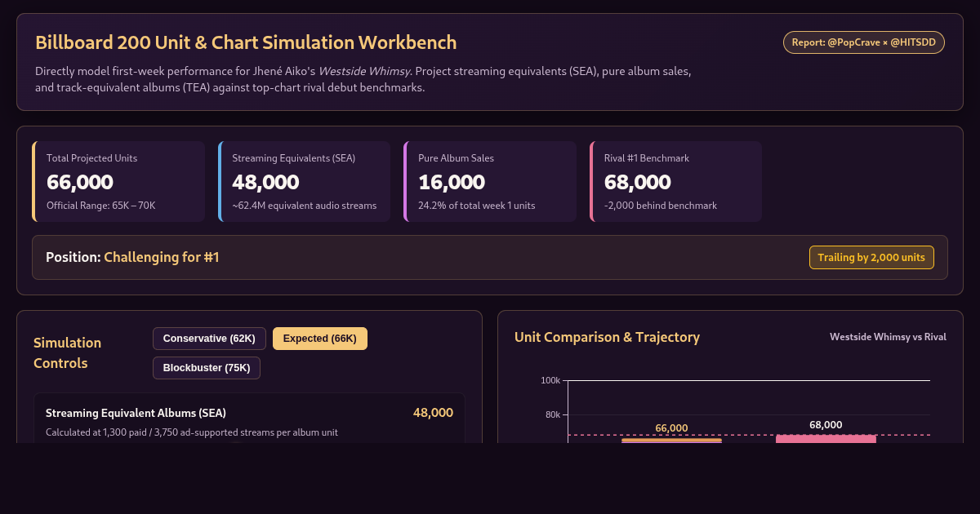This screenshot has width=980, height=514.
Task: Click "~62.4M equivalent audio streams" note
Action: (x=305, y=206)
